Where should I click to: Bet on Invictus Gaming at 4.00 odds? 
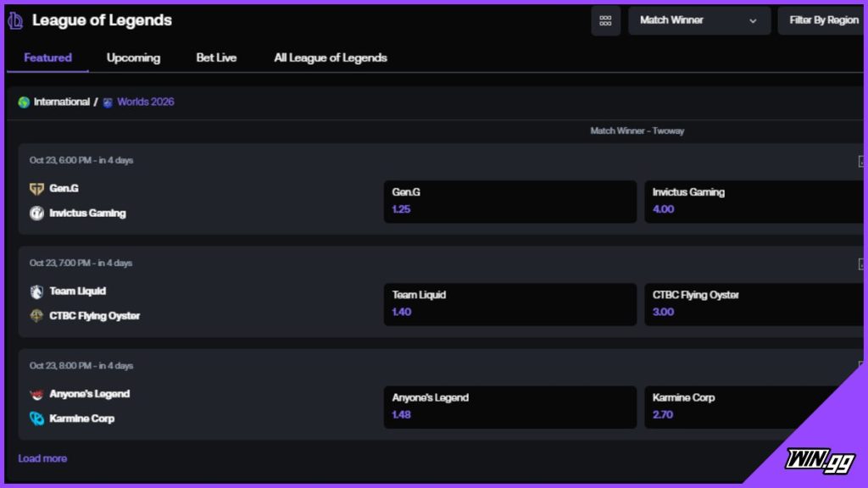[x=754, y=202]
